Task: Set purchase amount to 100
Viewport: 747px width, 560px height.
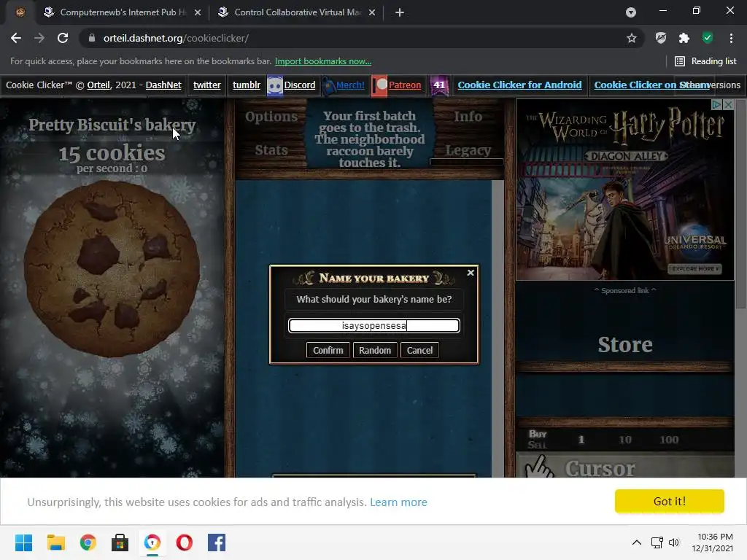Action: (x=669, y=440)
